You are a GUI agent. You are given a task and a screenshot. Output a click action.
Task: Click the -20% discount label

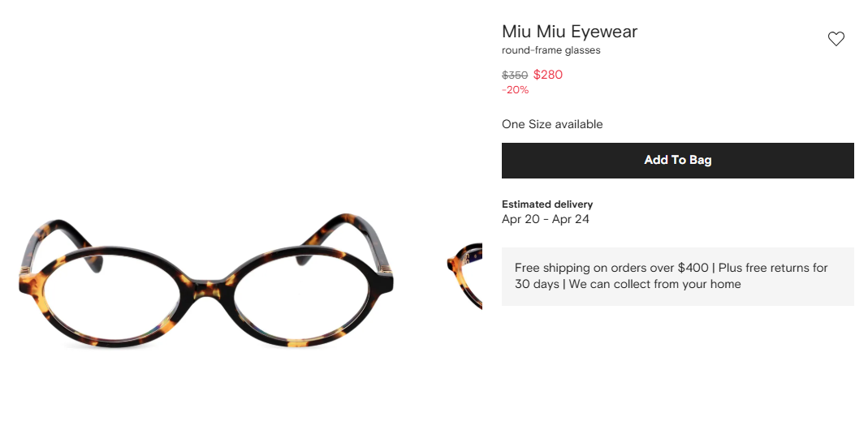[x=516, y=90]
